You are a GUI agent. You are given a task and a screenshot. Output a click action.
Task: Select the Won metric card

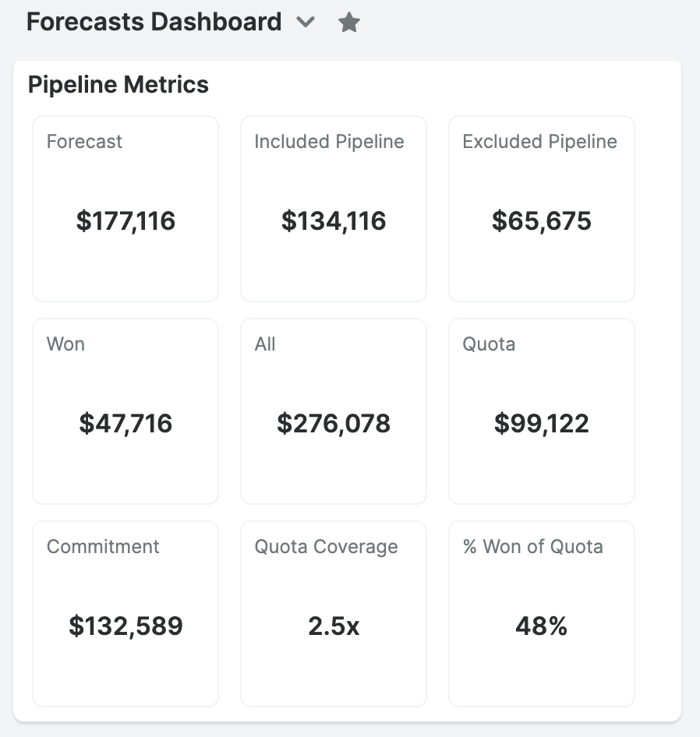[125, 411]
